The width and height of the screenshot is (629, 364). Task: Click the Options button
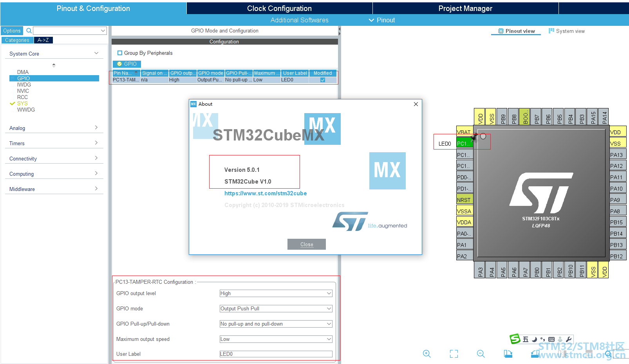tap(12, 31)
